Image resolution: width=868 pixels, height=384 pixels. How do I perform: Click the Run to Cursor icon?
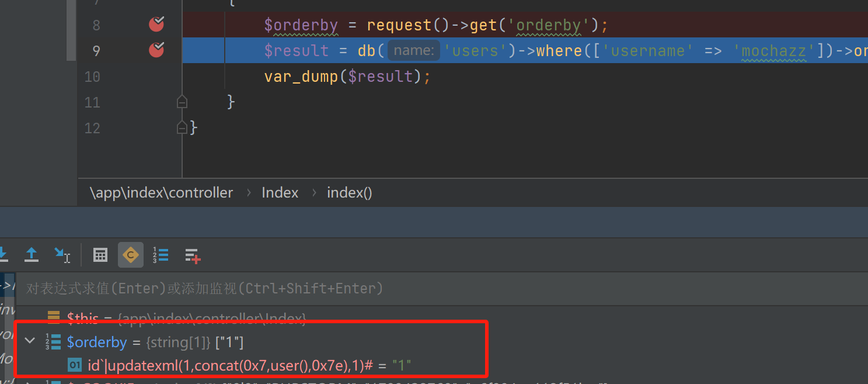click(62, 255)
